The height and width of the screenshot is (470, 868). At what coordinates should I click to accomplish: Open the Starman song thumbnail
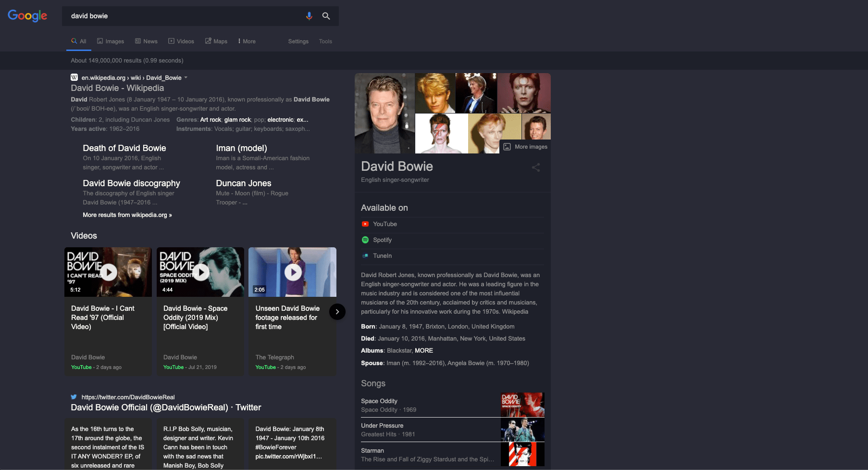(x=522, y=455)
